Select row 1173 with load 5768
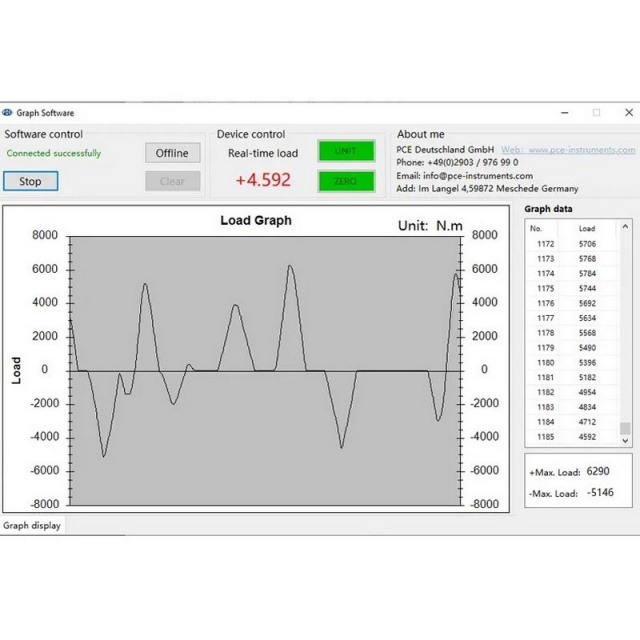The width and height of the screenshot is (640, 640). click(x=572, y=259)
